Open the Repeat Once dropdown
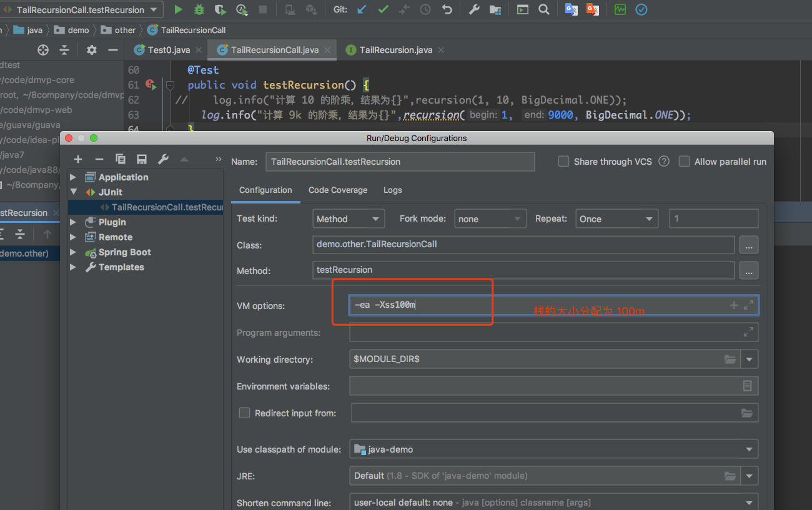Screen dimensions: 812x510 (x=616, y=219)
